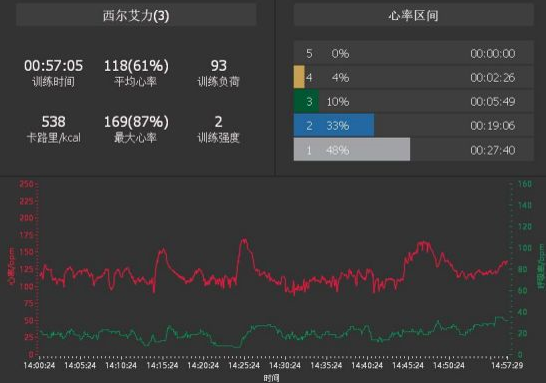Click the training time value 00:57:05
Screen dimensions: 546x383
coord(54,65)
